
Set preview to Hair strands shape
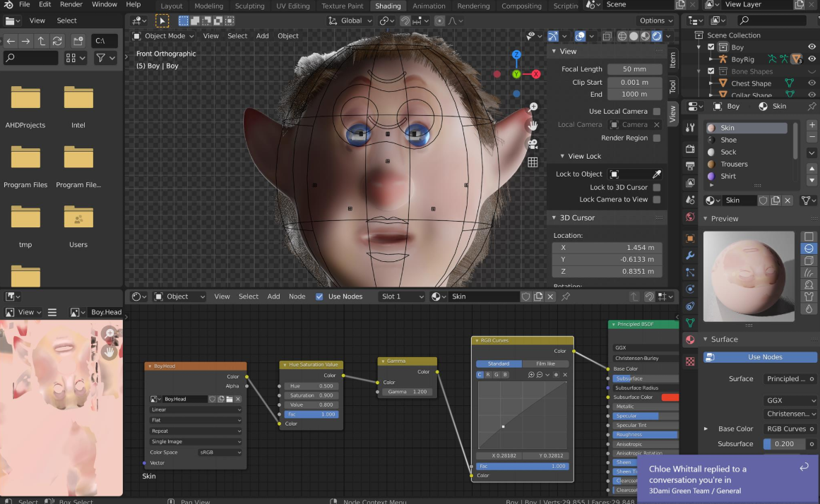[809, 272]
